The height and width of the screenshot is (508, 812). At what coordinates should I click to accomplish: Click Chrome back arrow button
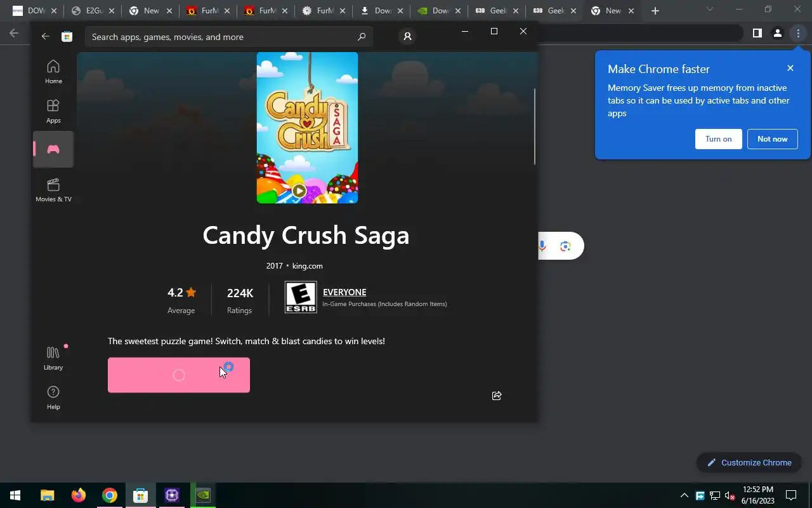[14, 33]
